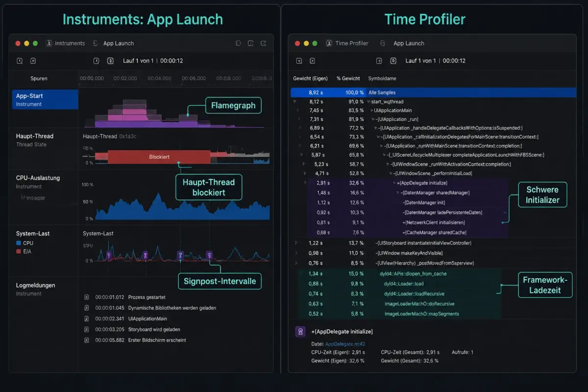
Task: Select the dyld4::APIs::dlopen_from_cache row
Action: (x=399, y=274)
